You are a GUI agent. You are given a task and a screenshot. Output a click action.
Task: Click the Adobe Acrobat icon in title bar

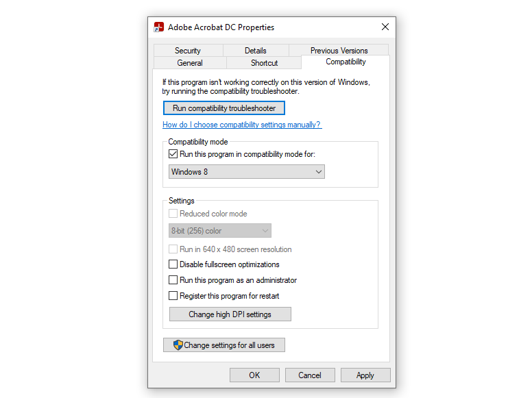pos(159,27)
